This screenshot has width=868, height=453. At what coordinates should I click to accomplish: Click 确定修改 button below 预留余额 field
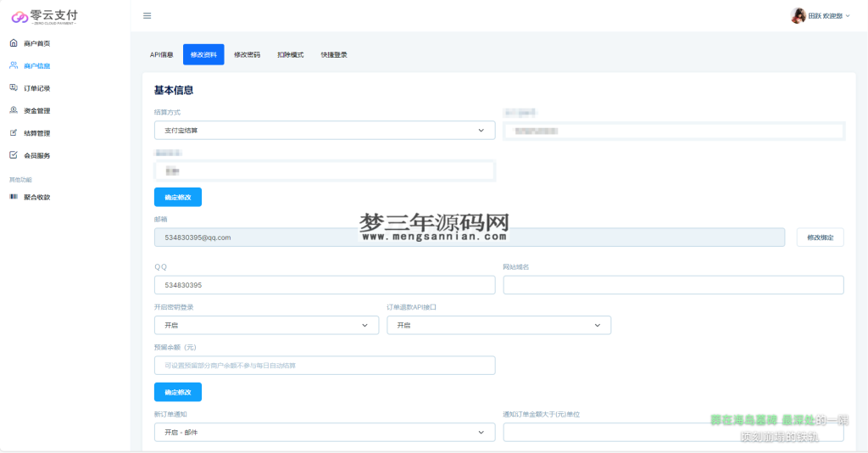178,392
